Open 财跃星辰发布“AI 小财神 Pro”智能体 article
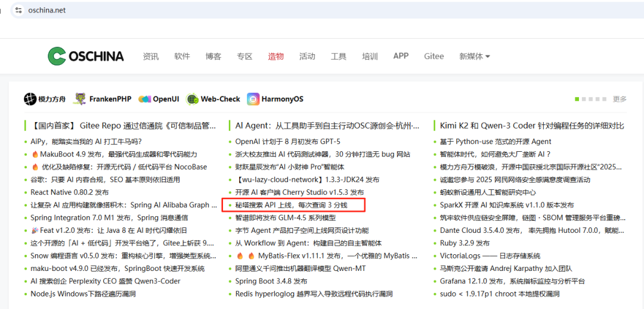Viewport: 644px width, 309px height. (x=290, y=167)
